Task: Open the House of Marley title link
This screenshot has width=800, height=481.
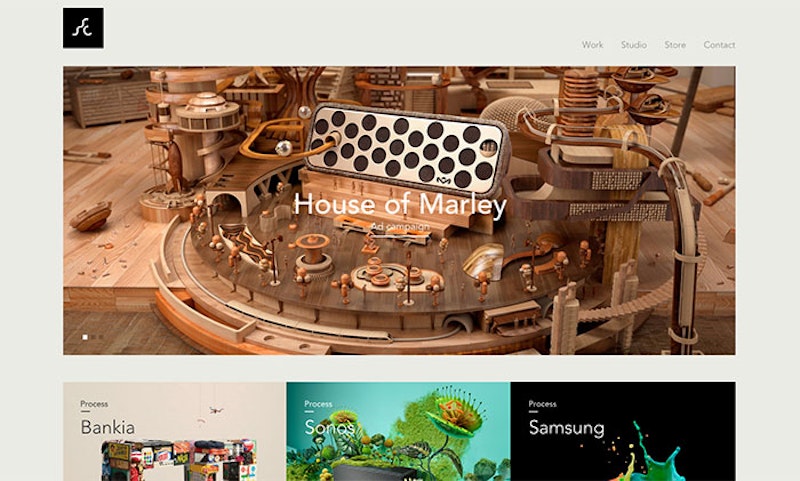Action: click(400, 205)
